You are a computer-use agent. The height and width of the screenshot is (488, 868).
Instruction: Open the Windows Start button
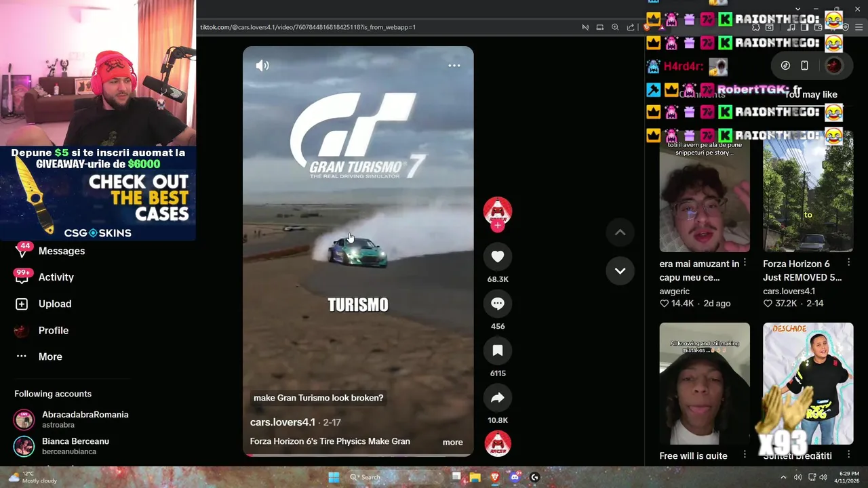point(334,477)
